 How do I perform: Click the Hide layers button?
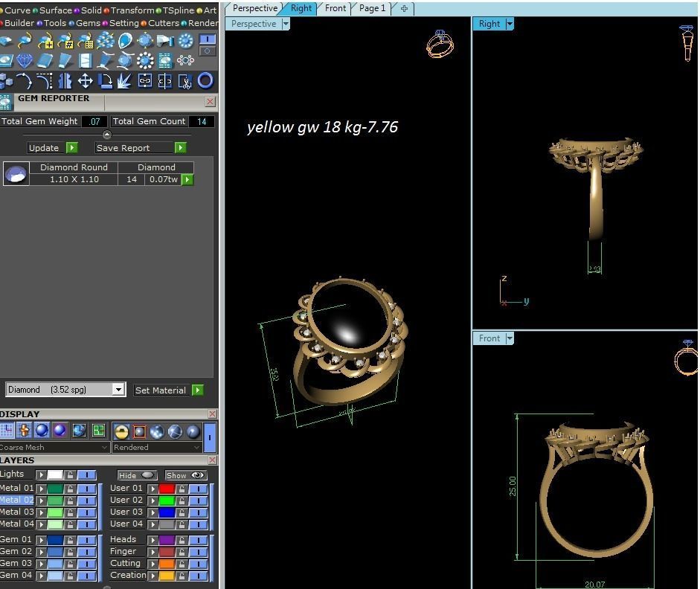coord(137,475)
